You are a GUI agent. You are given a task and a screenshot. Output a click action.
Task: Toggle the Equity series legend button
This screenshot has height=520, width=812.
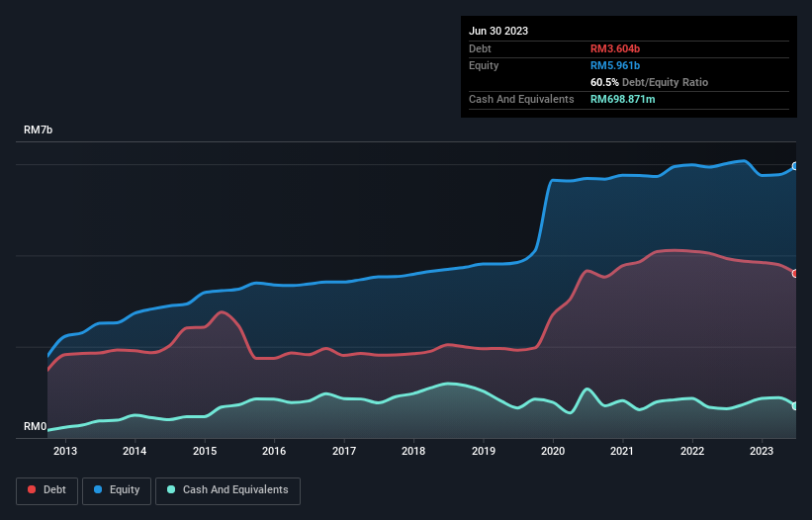117,490
